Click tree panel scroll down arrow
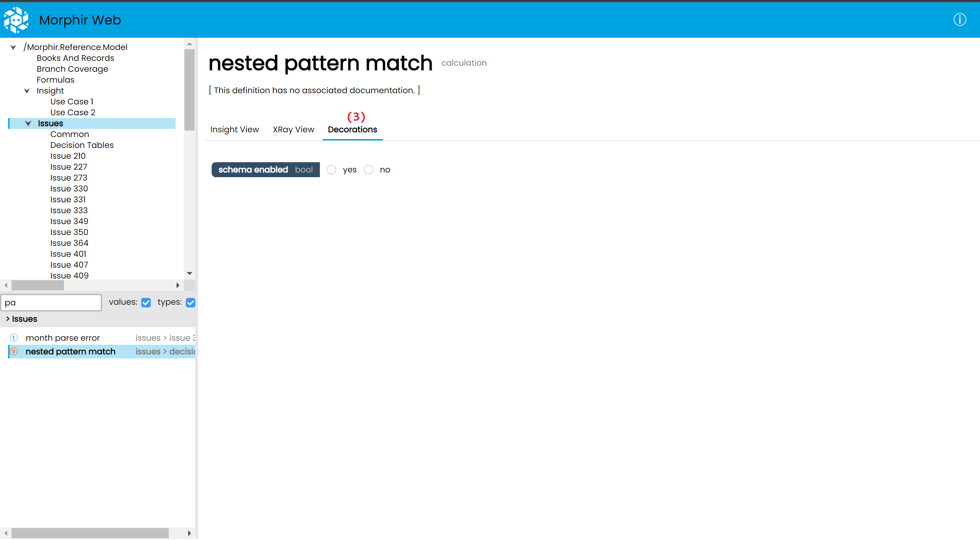The image size is (980, 540). click(190, 273)
